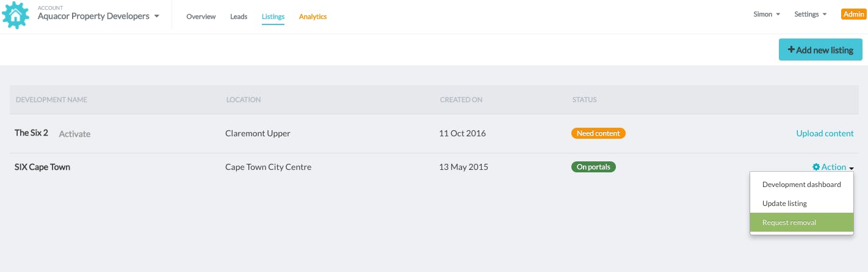Click the Created On column header
Viewport: 868px width, 272px height.
(461, 100)
